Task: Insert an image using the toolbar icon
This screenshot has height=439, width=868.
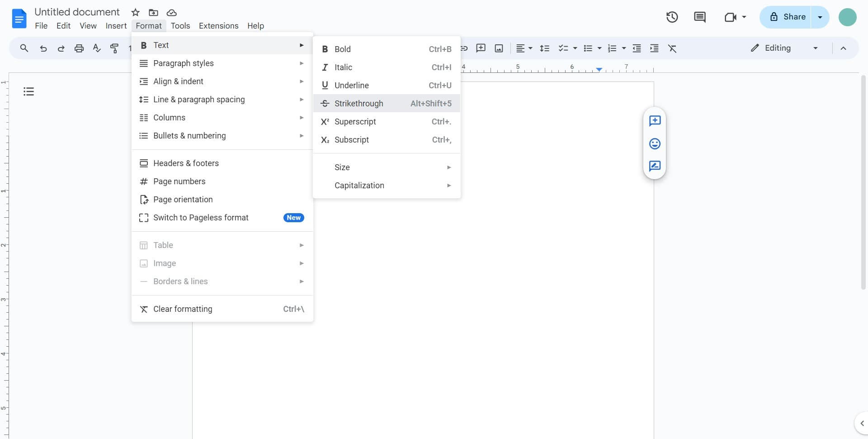Action: point(499,48)
